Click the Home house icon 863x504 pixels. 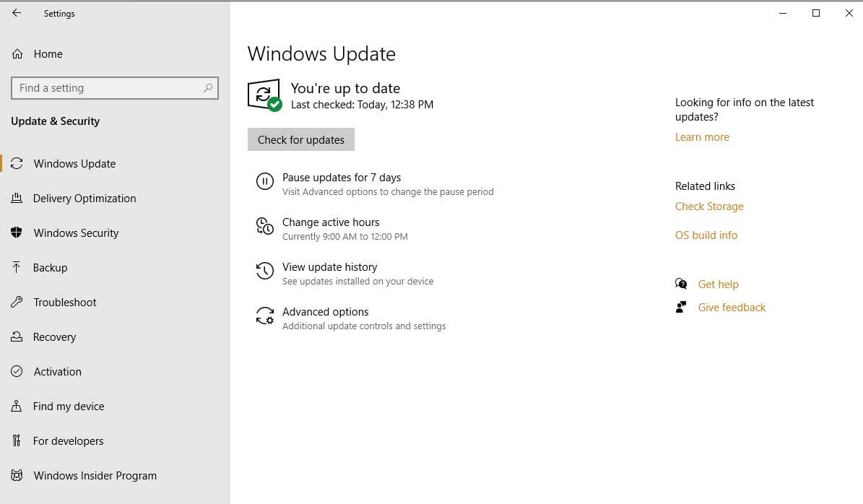(x=17, y=54)
